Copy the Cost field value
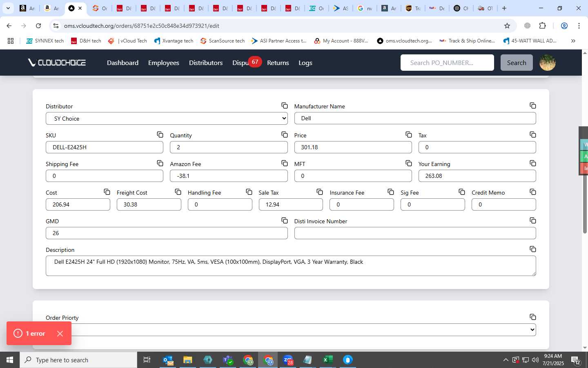Screen dimensions: 588x368 click(107, 192)
